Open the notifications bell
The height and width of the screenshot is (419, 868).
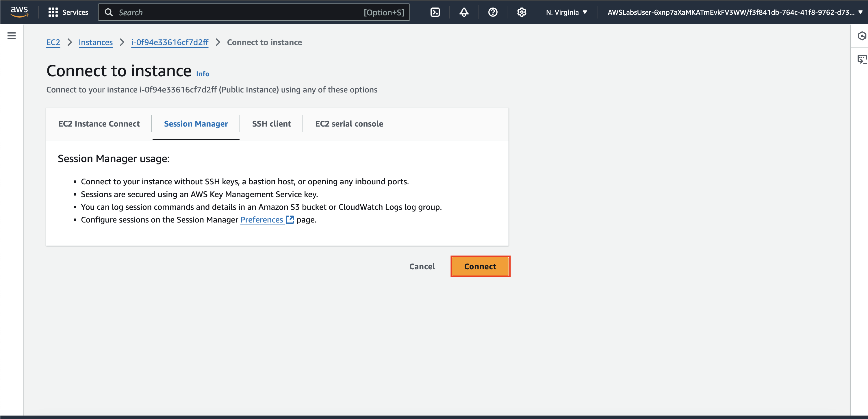tap(464, 12)
